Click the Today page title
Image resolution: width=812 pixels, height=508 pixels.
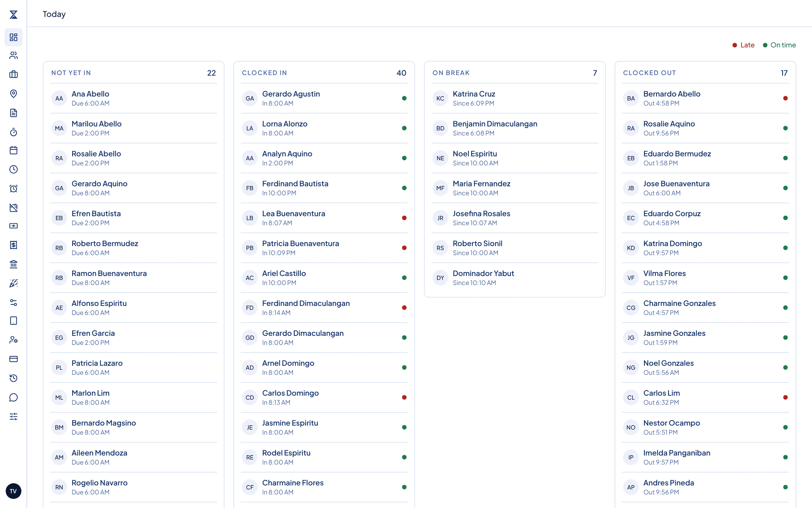point(54,14)
